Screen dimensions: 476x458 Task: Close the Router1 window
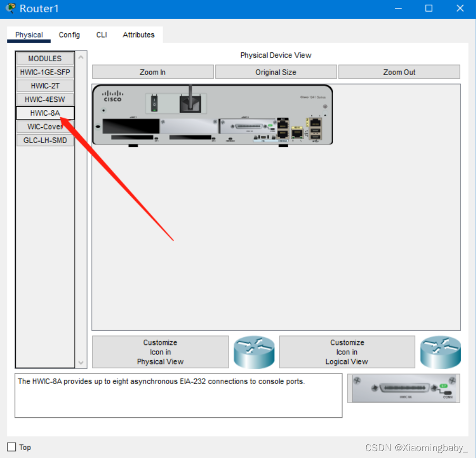(460, 8)
